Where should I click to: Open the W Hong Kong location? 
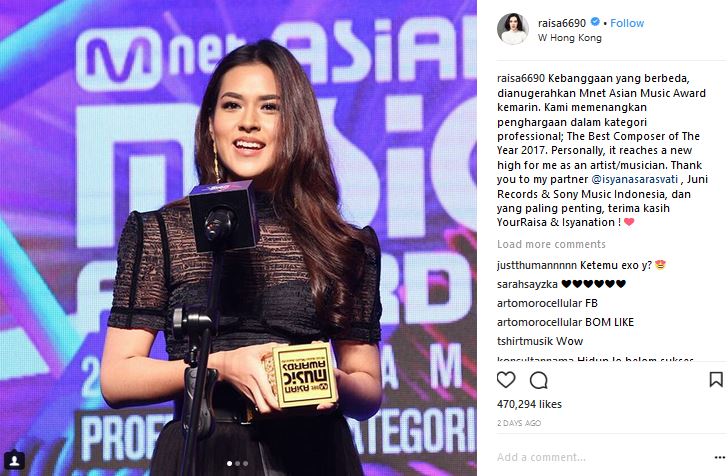pos(570,38)
